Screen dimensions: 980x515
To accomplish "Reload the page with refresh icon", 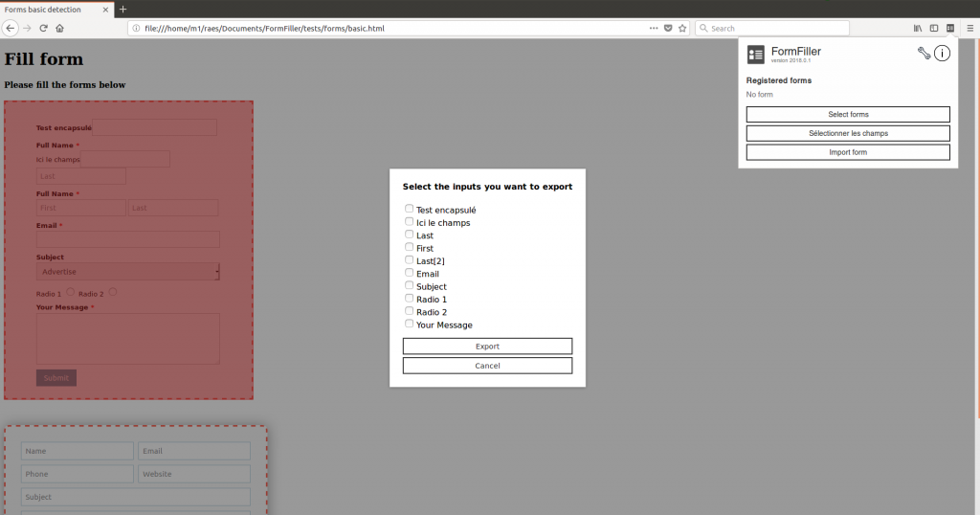I will click(x=43, y=29).
